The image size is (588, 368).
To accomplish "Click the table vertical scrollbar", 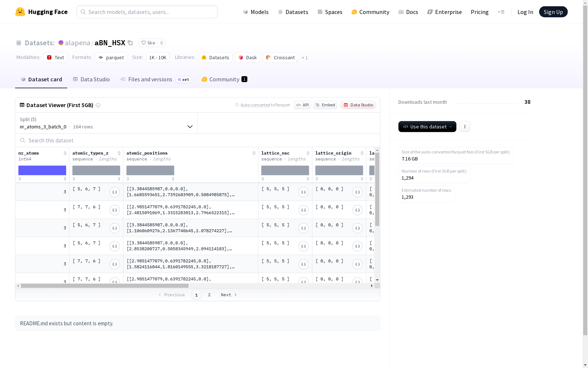I will click(x=377, y=190).
